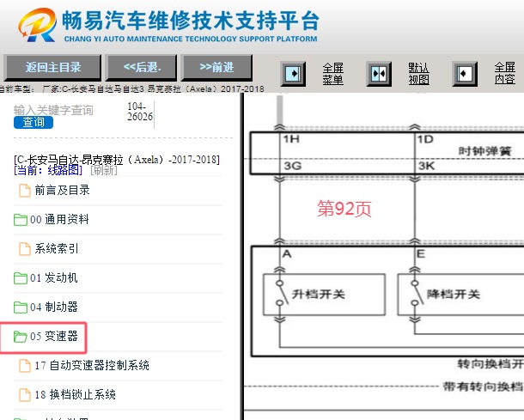Collapse the 05 变速器 folder
This screenshot has height=420, width=524.
tap(54, 336)
